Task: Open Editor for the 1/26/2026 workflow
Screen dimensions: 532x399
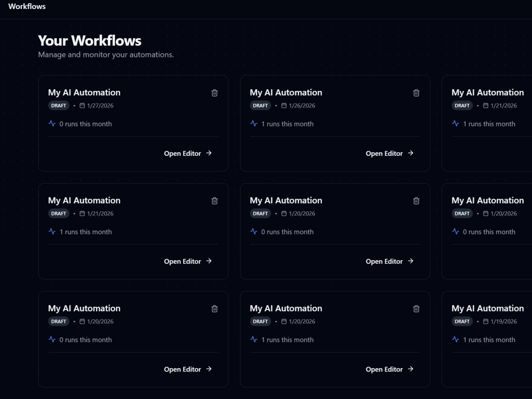Action: point(389,153)
